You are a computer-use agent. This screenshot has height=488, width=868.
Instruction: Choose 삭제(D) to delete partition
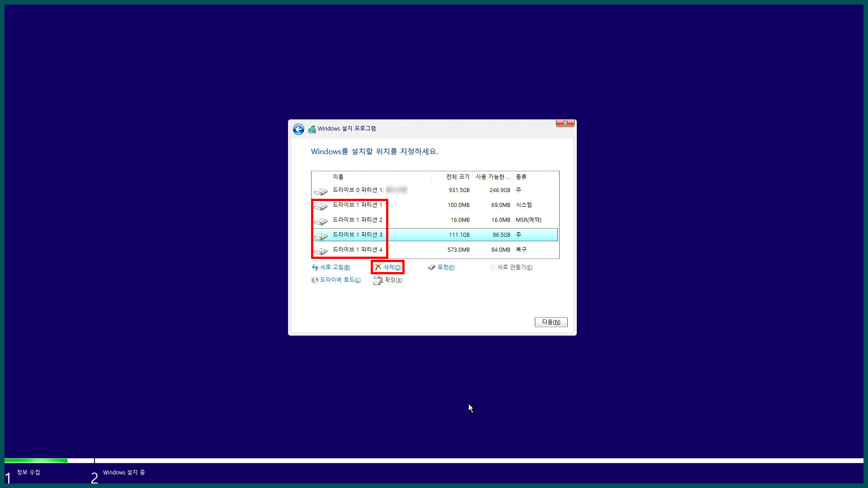[392, 267]
